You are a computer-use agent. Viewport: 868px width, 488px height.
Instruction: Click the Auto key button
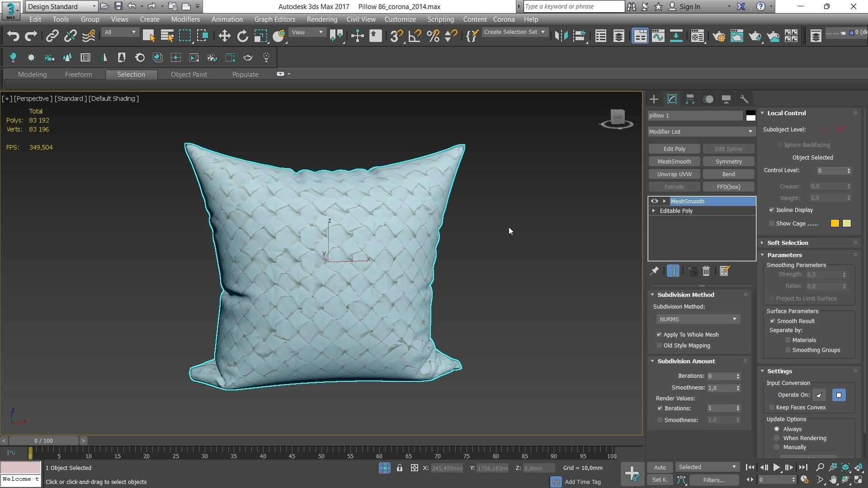click(x=660, y=468)
